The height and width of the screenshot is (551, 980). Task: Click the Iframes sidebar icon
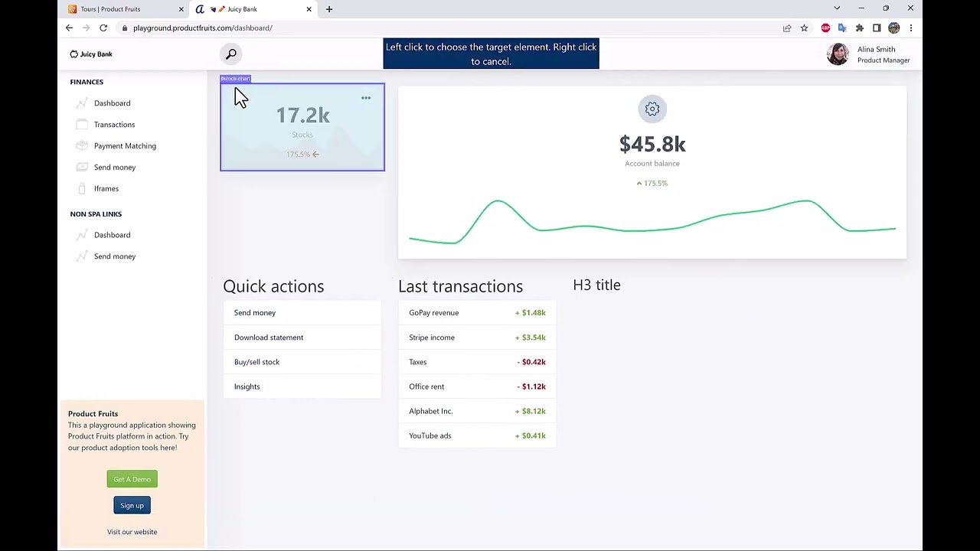pyautogui.click(x=82, y=189)
